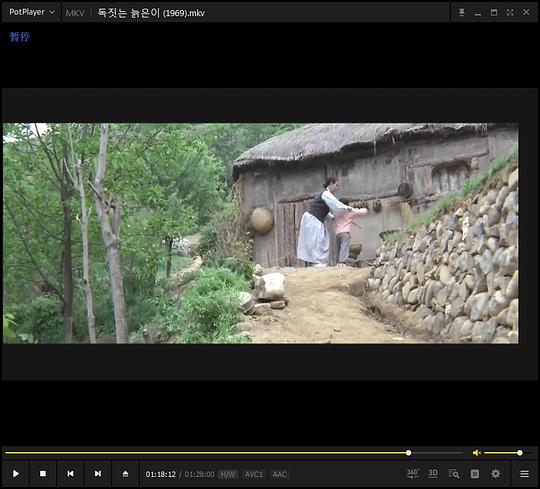The height and width of the screenshot is (489, 540).
Task: Click the AAC audio codec label
Action: click(280, 474)
